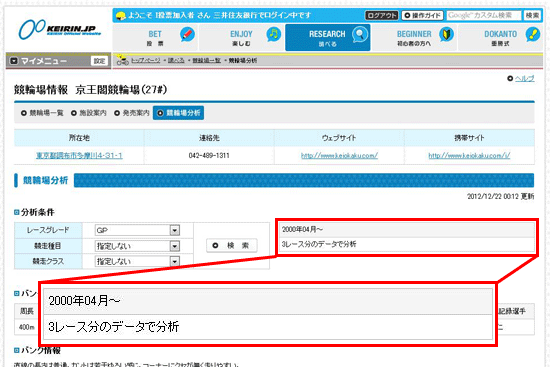Select the DOKANTO menu tab
This screenshot has width=550, height=367.
(x=501, y=38)
